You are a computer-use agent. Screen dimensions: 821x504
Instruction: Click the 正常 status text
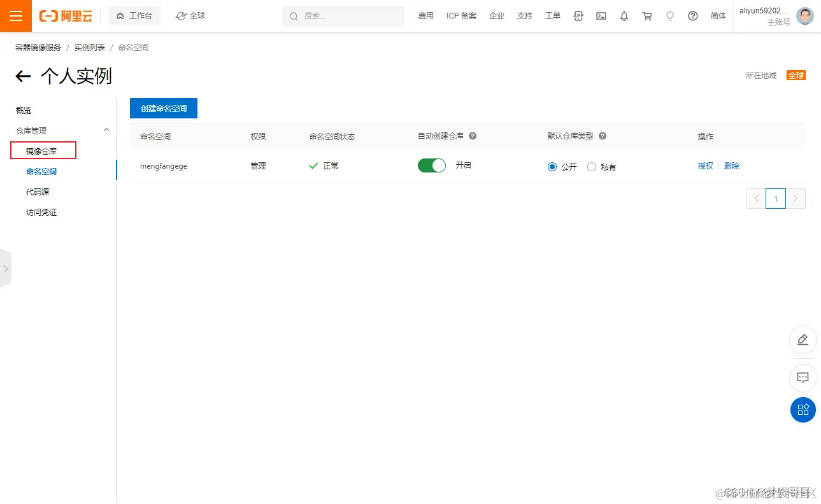(x=331, y=165)
